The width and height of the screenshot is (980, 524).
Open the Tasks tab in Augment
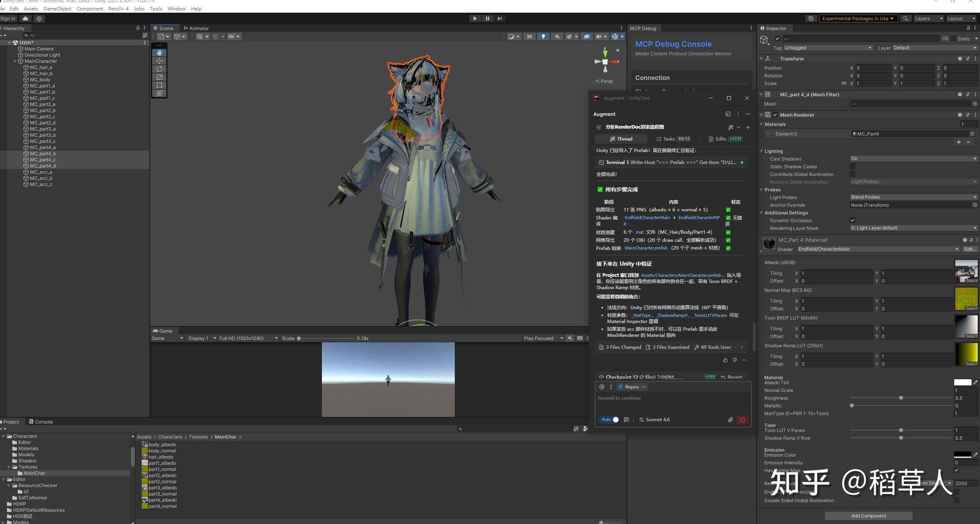pos(673,139)
